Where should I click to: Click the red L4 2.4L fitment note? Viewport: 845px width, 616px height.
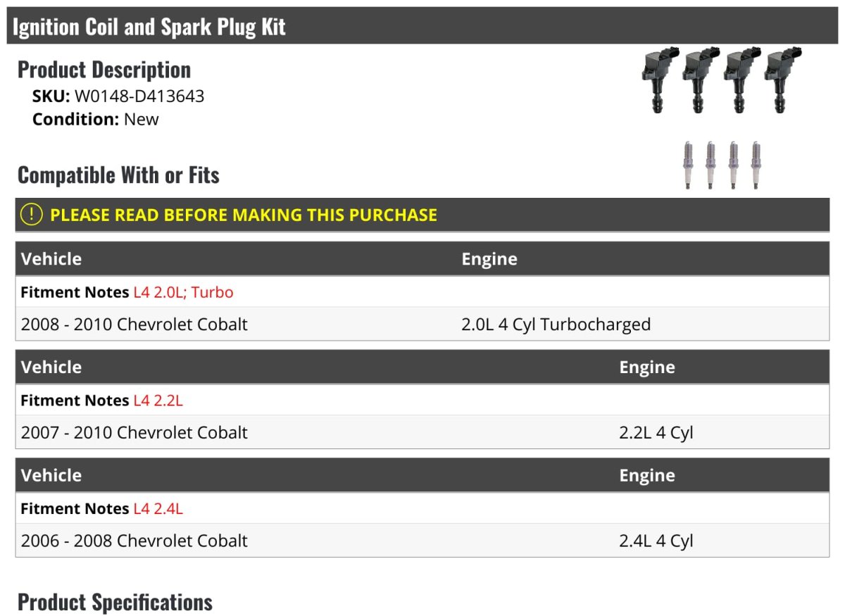158,508
